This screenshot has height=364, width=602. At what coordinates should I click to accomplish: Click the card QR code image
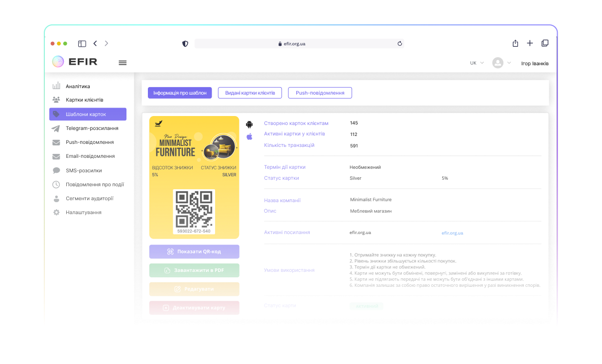pyautogui.click(x=194, y=209)
